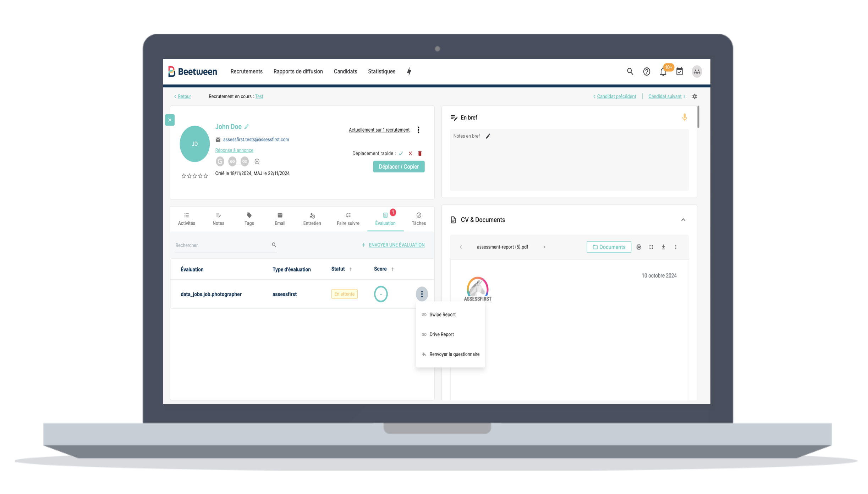The width and height of the screenshot is (868, 494).
Task: Open the PDF in fullscreen
Action: (651, 247)
